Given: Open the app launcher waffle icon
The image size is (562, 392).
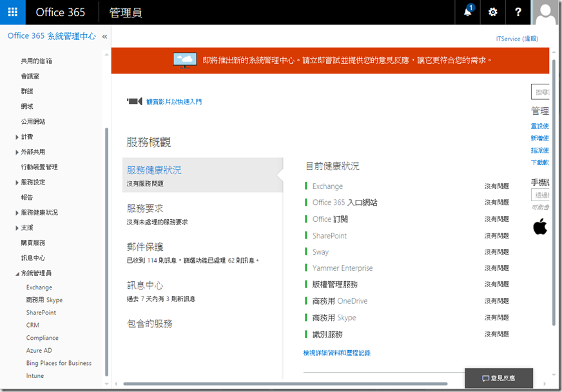Looking at the screenshot, I should click(x=13, y=12).
